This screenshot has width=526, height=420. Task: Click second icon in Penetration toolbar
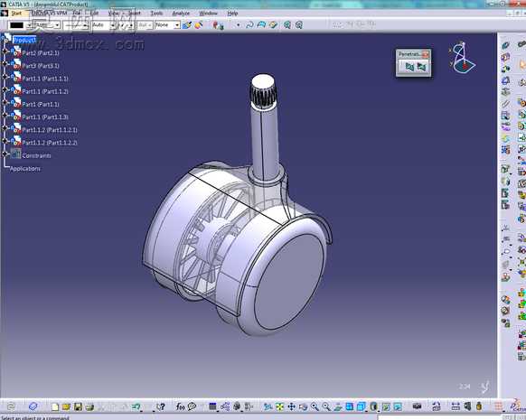[x=421, y=67]
